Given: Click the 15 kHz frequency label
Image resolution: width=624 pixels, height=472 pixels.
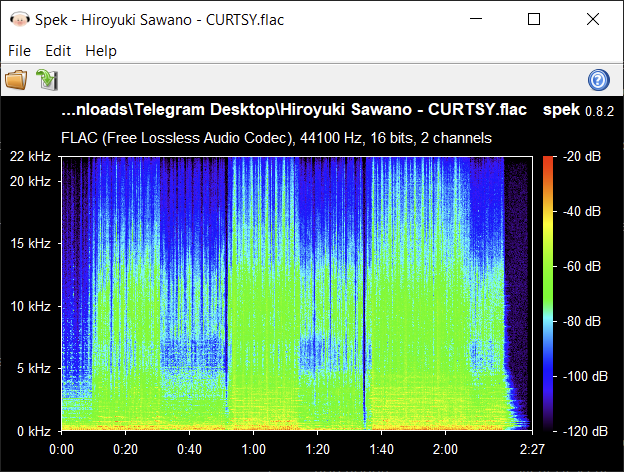Looking at the screenshot, I should [30, 243].
